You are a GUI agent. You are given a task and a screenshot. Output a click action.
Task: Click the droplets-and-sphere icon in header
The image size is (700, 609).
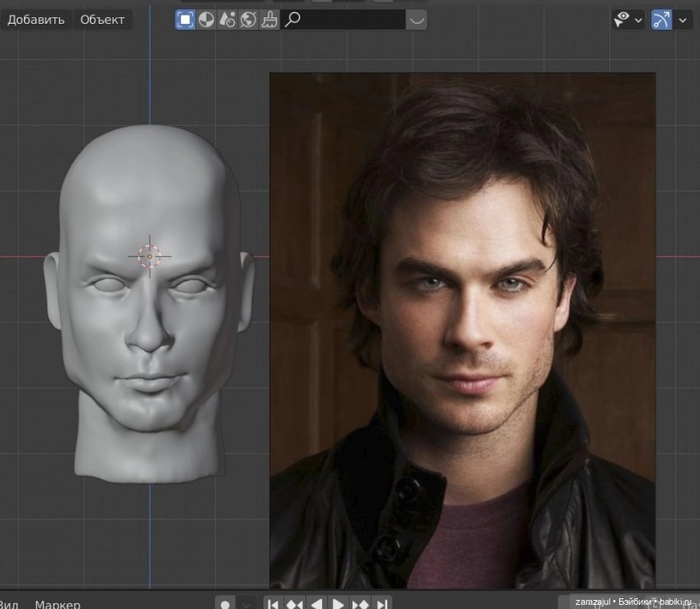coord(227,20)
